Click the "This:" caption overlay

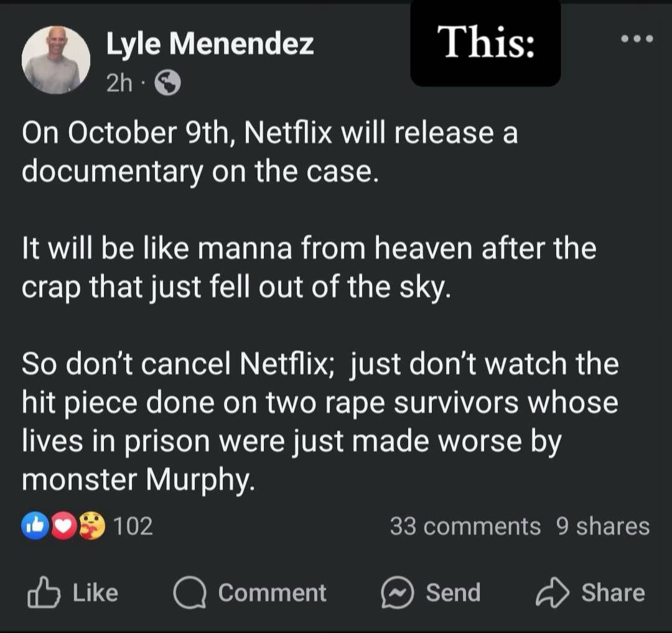click(485, 44)
